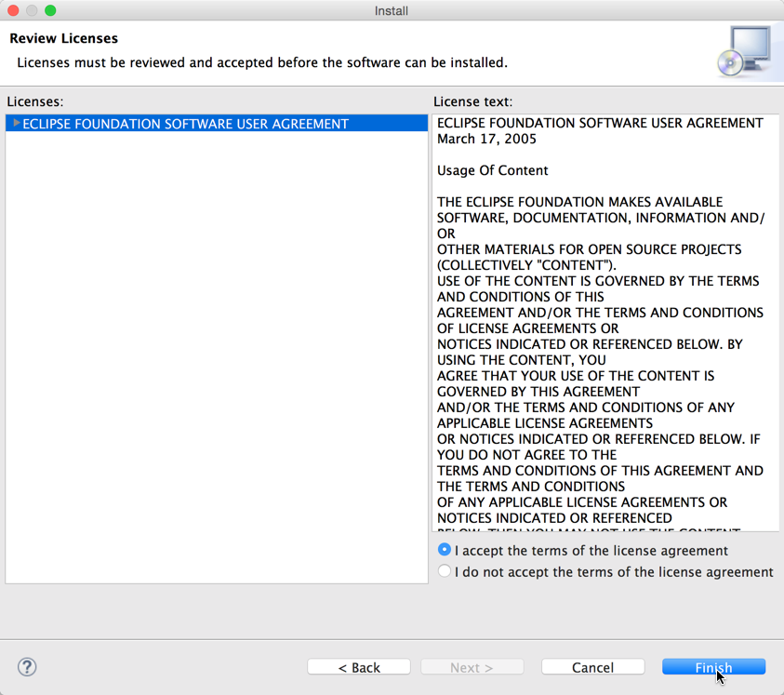Zoom the Install window with green button
Viewport: 784px width, 695px height.
pyautogui.click(x=50, y=10)
